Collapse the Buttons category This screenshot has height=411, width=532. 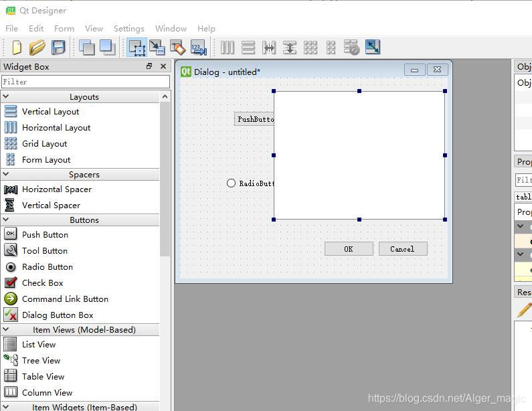point(6,220)
